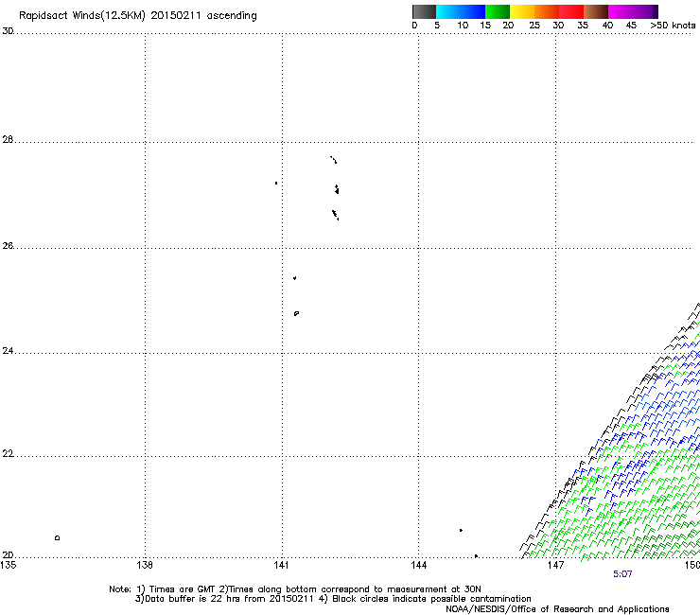700x615 pixels.
Task: Click the latitude label '28'
Action: pyautogui.click(x=8, y=139)
